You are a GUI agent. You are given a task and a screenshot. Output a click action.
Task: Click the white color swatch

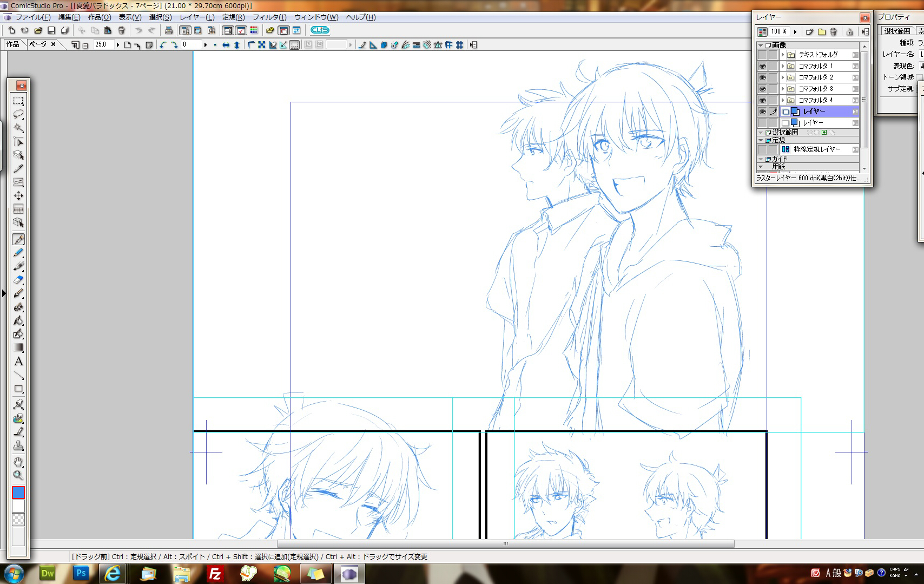coord(18,506)
